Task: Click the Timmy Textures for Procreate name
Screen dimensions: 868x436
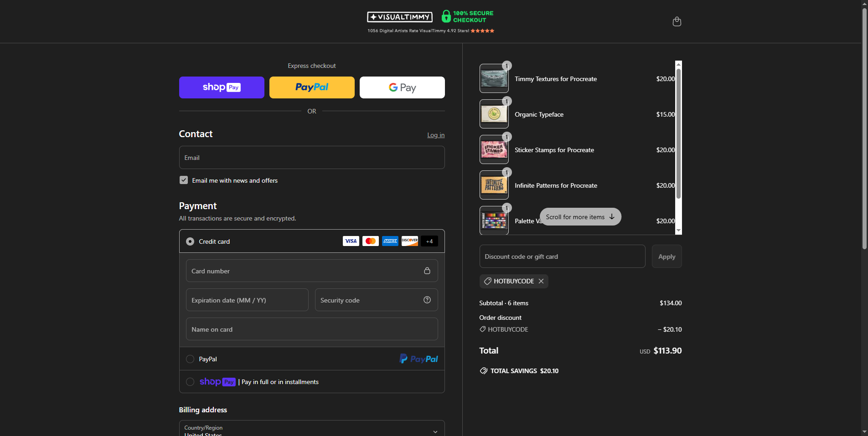Action: (556, 79)
